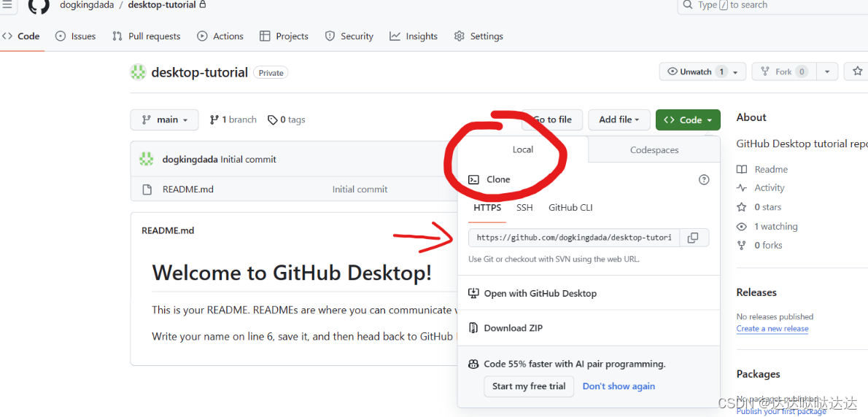Image resolution: width=868 pixels, height=417 pixels.
Task: Open the Projects tab
Action: point(284,36)
